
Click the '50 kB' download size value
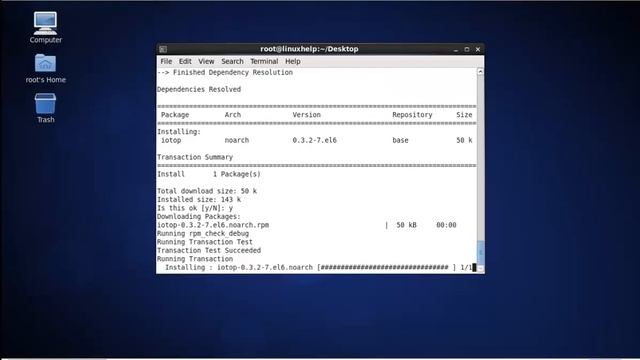click(407, 225)
